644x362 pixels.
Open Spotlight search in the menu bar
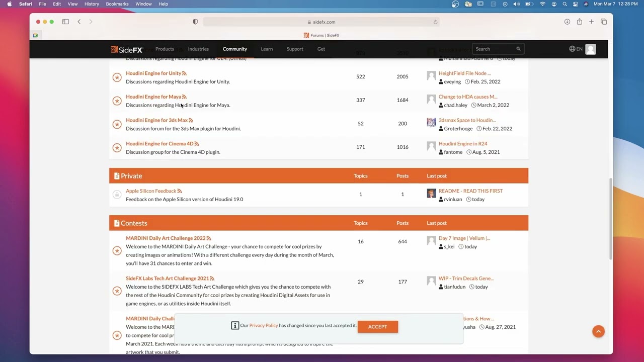point(565,4)
